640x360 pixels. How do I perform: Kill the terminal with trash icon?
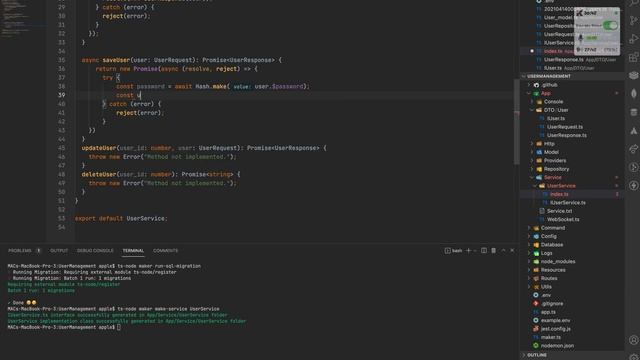pyautogui.click(x=493, y=251)
